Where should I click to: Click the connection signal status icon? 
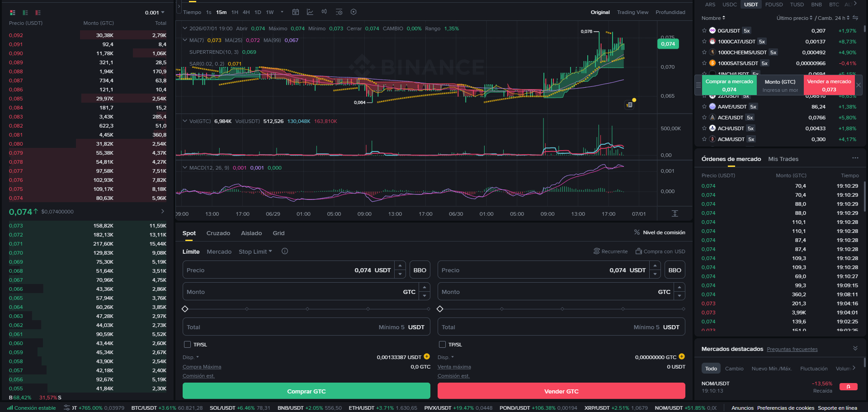click(x=10, y=407)
